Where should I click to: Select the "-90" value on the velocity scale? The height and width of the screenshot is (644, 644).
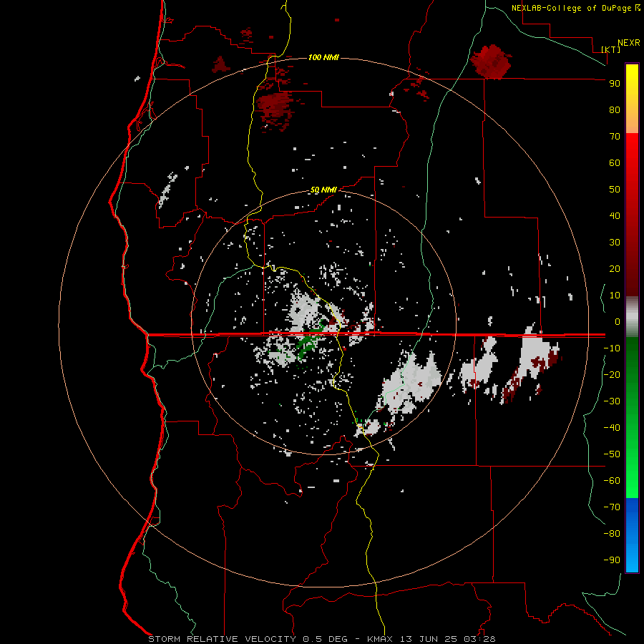pos(612,560)
